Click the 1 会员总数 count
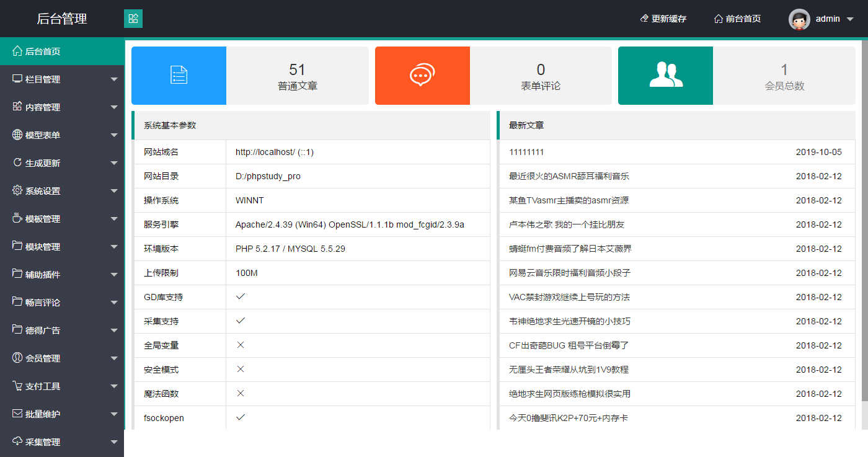Viewport: 868px width, 457px height. [x=784, y=77]
